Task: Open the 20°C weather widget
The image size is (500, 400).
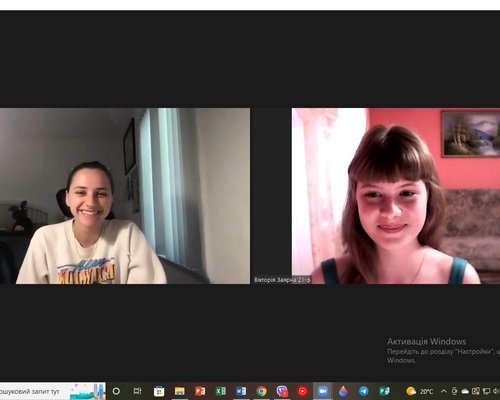Action: coord(420,391)
